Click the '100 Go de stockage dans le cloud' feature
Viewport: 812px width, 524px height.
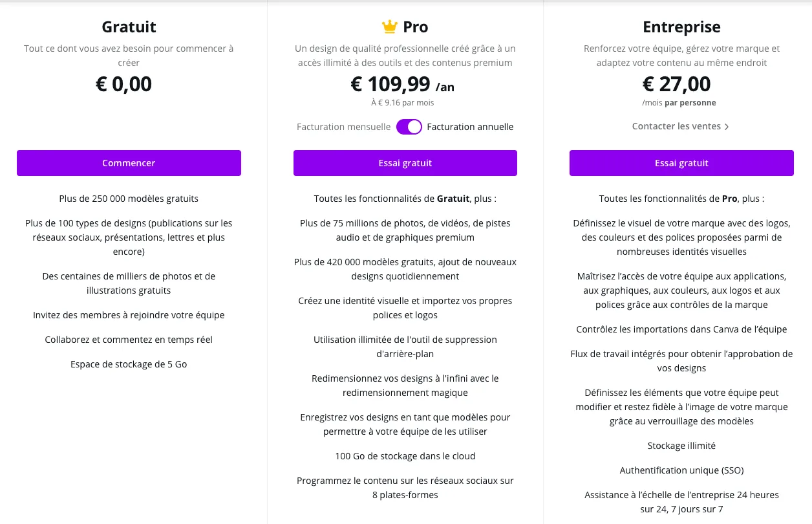click(405, 456)
